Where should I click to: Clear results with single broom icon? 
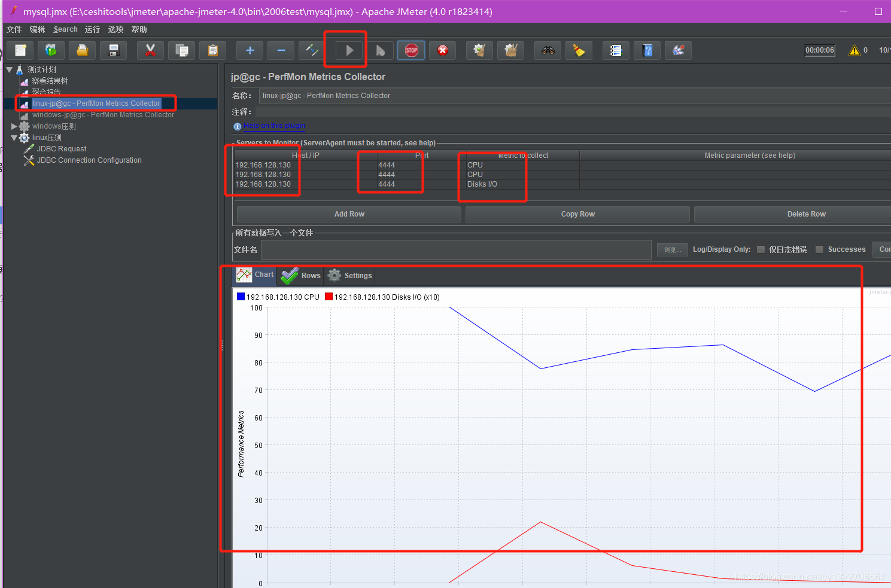[480, 50]
